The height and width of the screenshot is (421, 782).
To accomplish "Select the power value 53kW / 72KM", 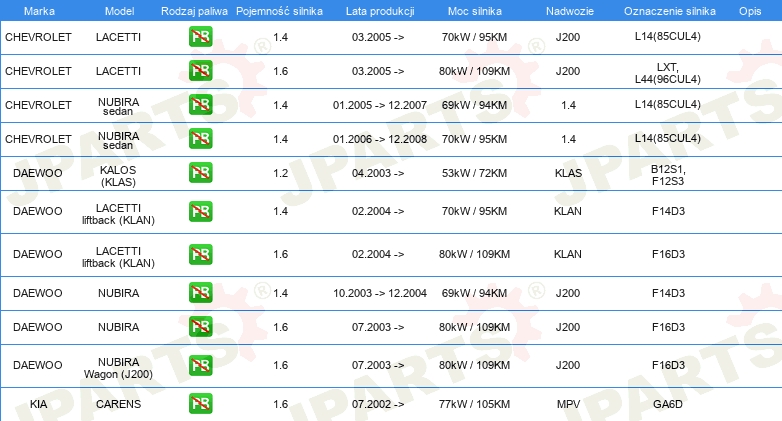I will 474,173.
